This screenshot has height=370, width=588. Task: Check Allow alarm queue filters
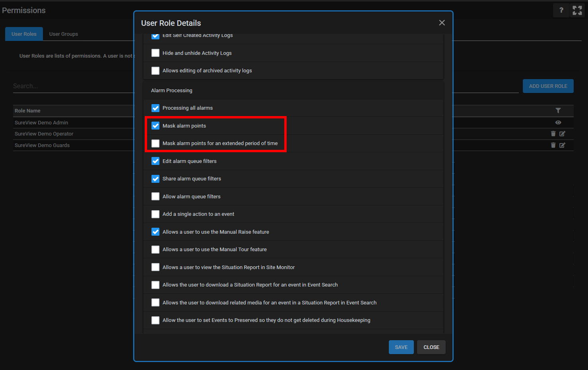[155, 196]
